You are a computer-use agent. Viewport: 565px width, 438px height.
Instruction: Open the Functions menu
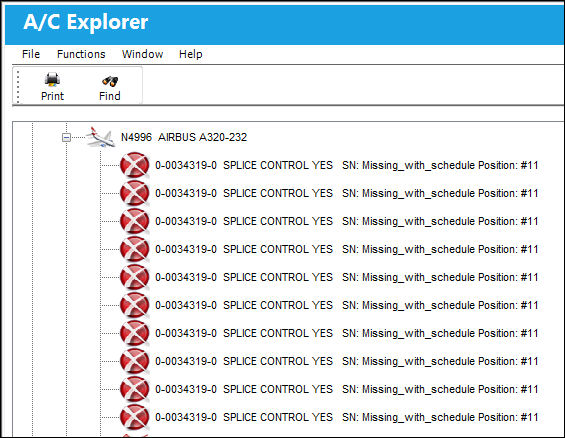click(81, 54)
